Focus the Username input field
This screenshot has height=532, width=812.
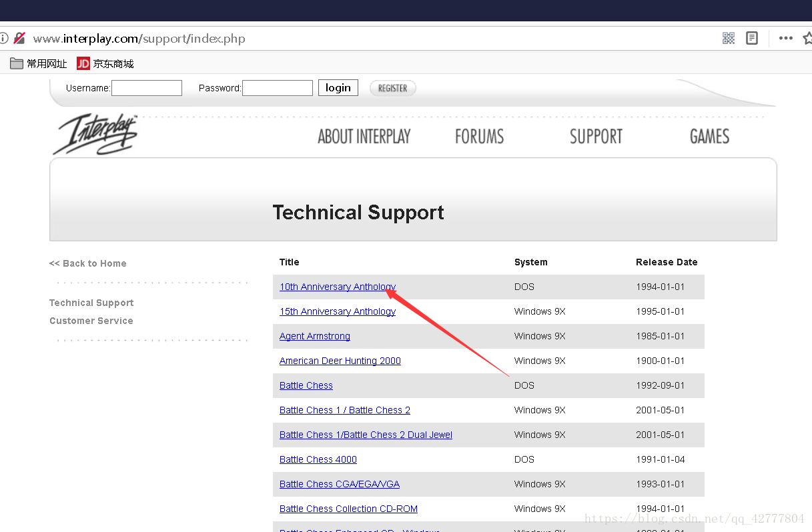(147, 88)
